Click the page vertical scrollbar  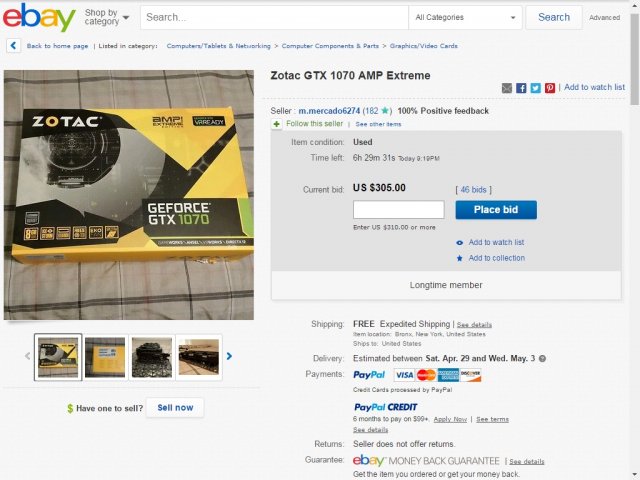coord(635,240)
